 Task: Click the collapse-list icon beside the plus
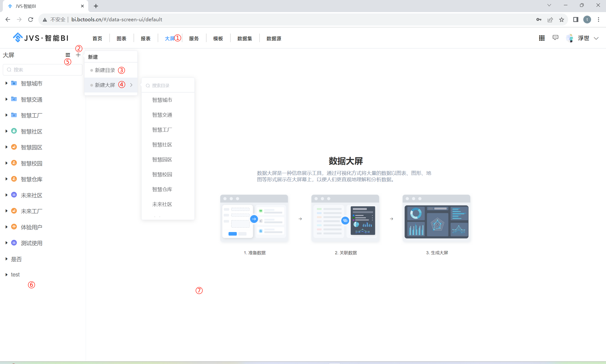[x=68, y=55]
